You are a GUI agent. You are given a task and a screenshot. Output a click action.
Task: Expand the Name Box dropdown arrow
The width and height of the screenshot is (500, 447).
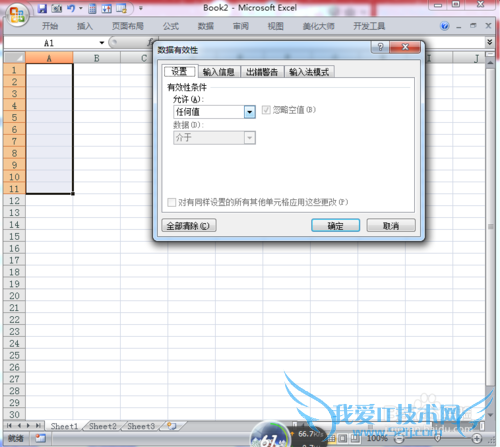102,43
